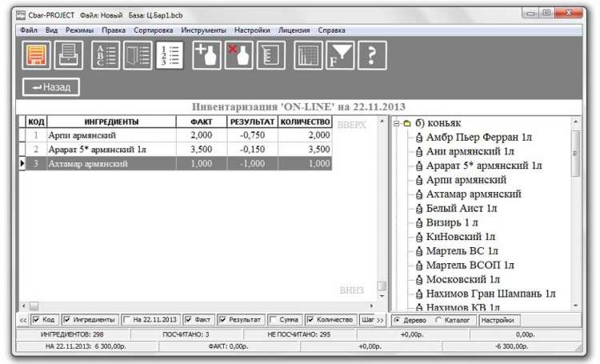The image size is (600, 364).
Task: Open the Справка menu
Action: click(x=331, y=30)
